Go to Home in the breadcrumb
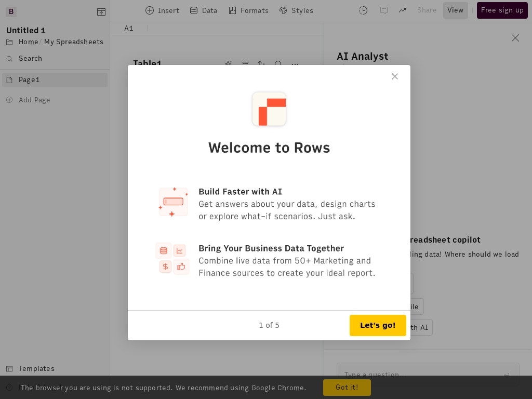Screen dimensions: 532x399 click(x=28, y=42)
